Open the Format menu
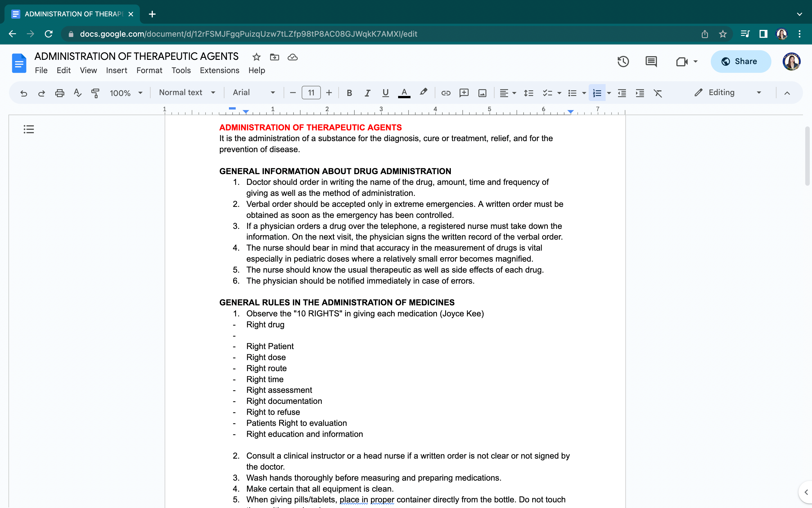812x508 pixels. [x=149, y=70]
